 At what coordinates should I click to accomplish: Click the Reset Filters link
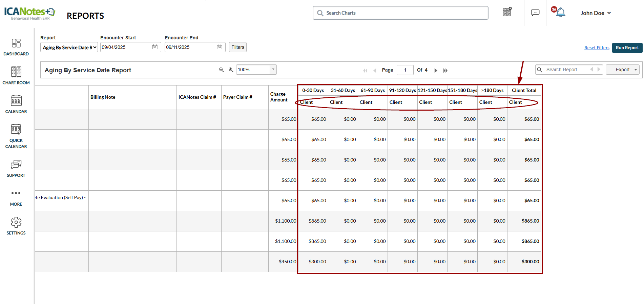click(x=597, y=48)
